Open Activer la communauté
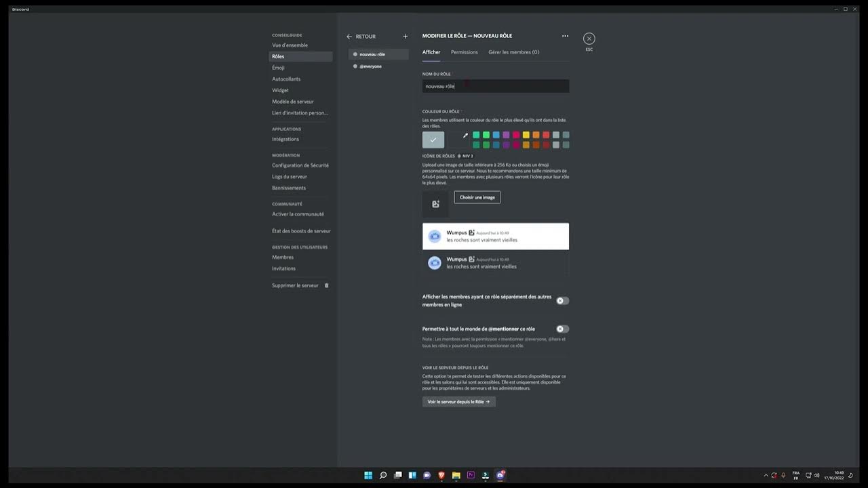This screenshot has width=868, height=488. 300,214
